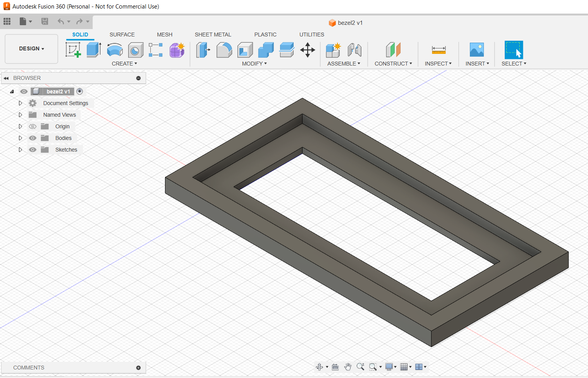
Task: Save the design with the Save icon
Action: (45, 21)
